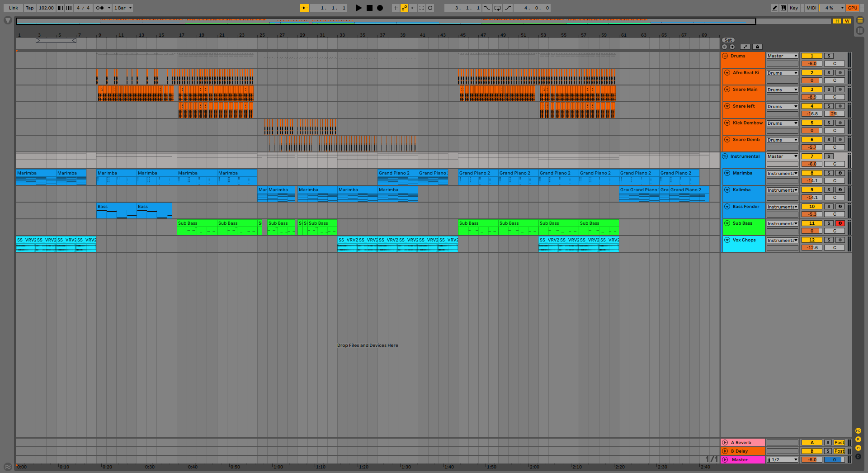This screenshot has width=868, height=473.
Task: Toggle the In/Out section show button
Action: (858, 431)
